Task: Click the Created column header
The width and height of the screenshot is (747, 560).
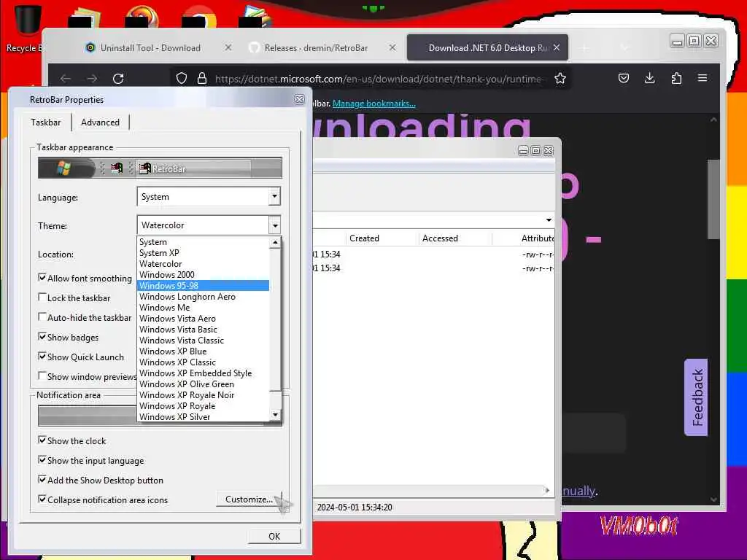Action: [382, 238]
